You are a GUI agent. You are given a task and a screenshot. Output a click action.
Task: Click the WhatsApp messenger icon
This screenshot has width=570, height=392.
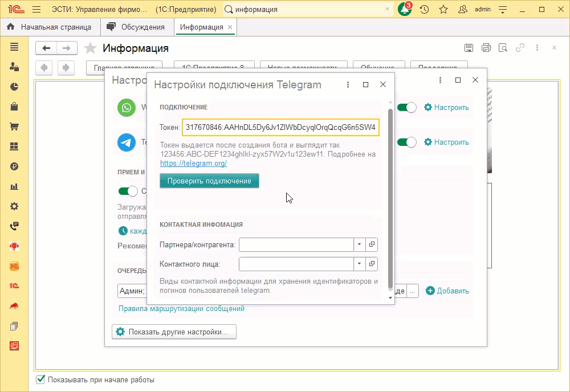tap(127, 107)
